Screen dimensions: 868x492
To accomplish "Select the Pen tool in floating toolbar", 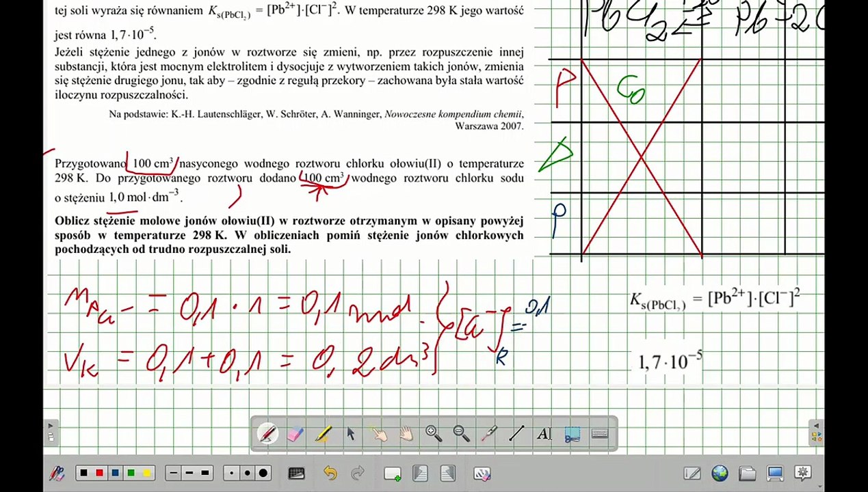I will tap(267, 434).
